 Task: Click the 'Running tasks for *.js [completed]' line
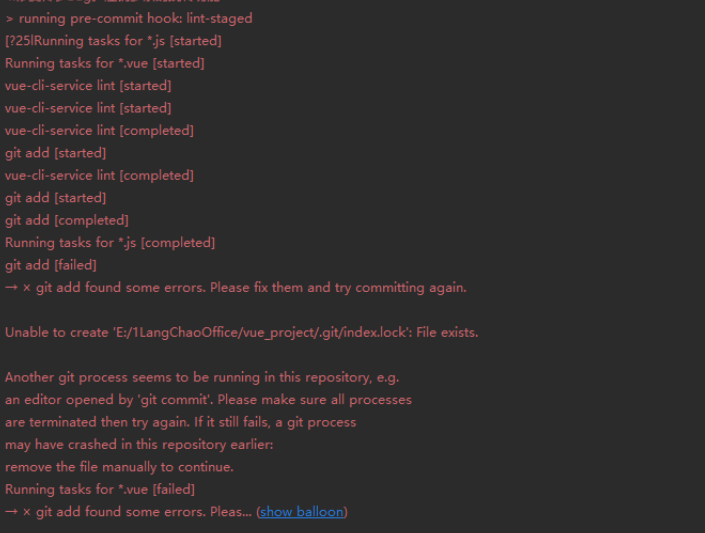coord(110,243)
